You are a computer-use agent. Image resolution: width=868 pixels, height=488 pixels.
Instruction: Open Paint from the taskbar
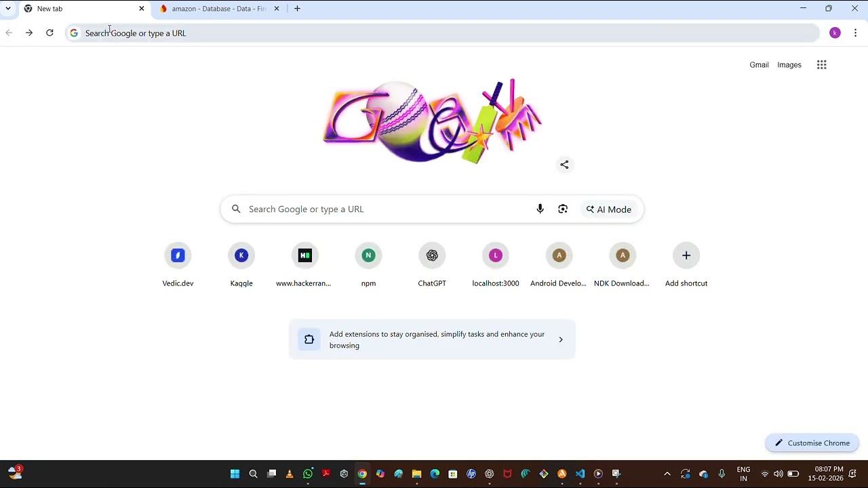[x=399, y=474]
